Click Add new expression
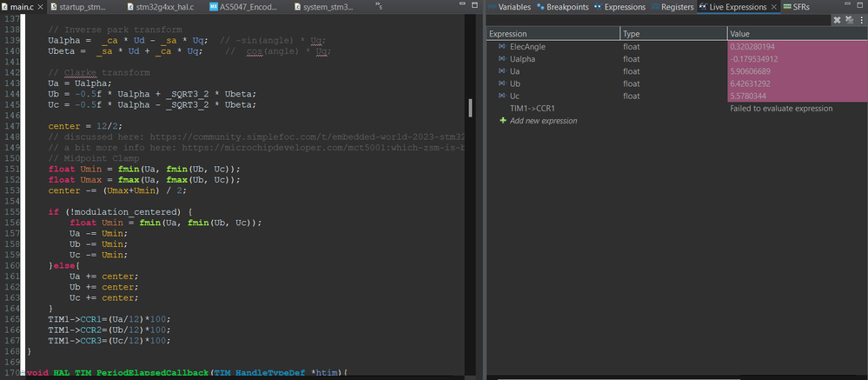Image resolution: width=868 pixels, height=380 pixels. coord(543,121)
